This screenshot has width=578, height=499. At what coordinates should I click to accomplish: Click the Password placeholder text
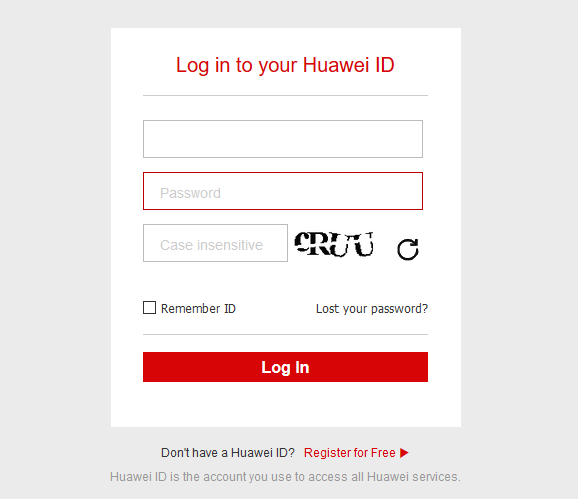(190, 193)
